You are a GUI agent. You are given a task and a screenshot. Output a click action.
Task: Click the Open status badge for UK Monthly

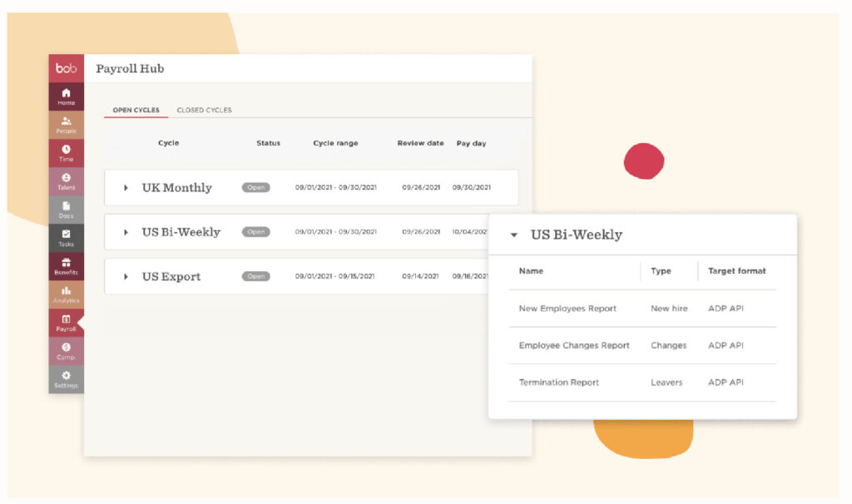click(x=256, y=188)
